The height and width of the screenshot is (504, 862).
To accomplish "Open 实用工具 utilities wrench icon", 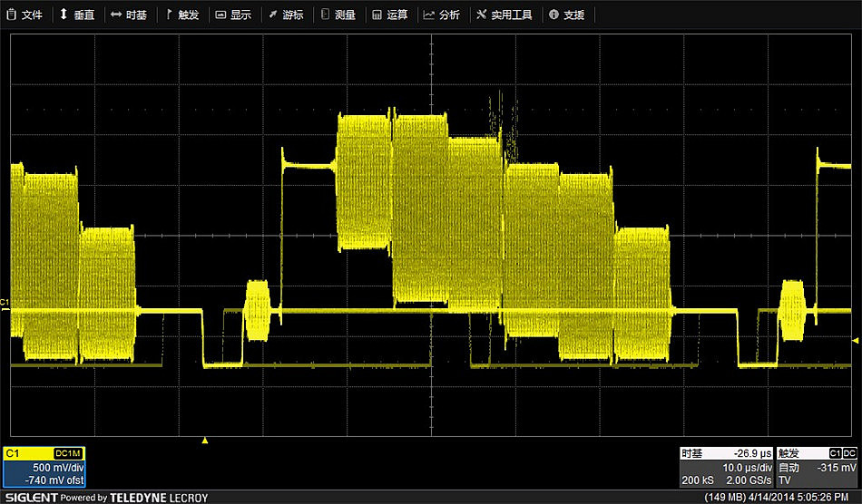I will point(481,15).
